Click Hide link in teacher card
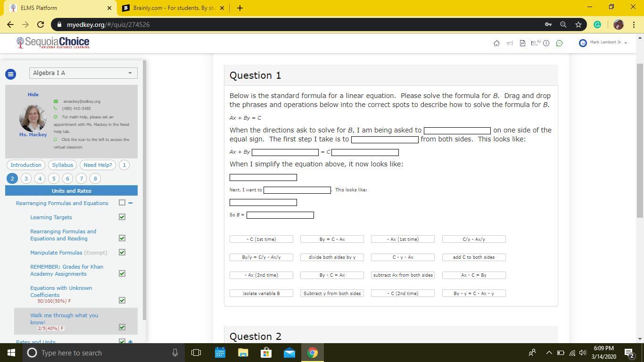 [x=33, y=95]
